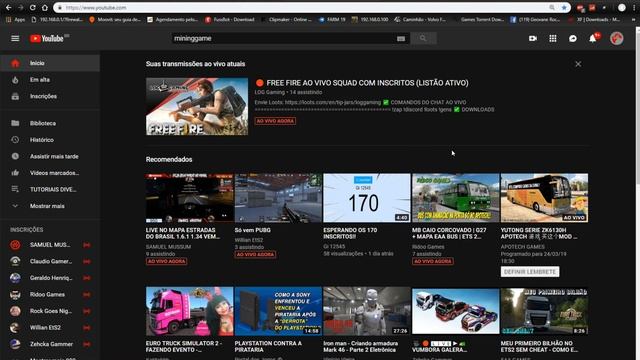Viewport: 640px width, 360px height.
Task: Select Início in the sidebar
Action: (50, 63)
